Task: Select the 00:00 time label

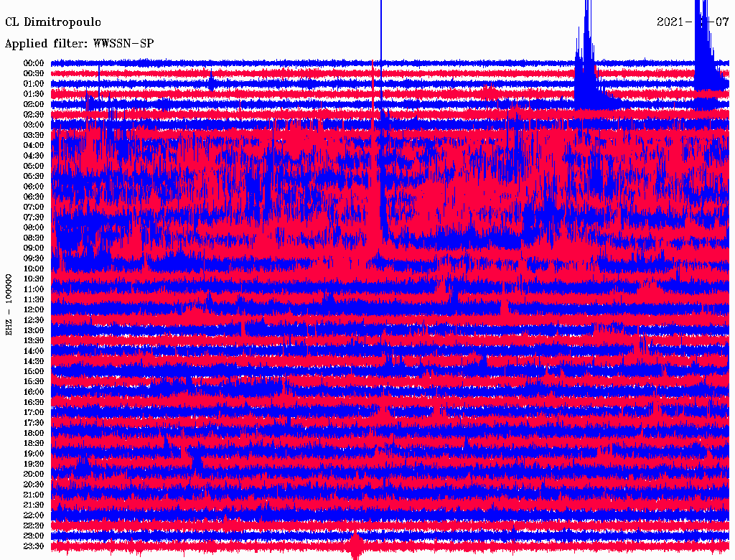Action: point(34,63)
